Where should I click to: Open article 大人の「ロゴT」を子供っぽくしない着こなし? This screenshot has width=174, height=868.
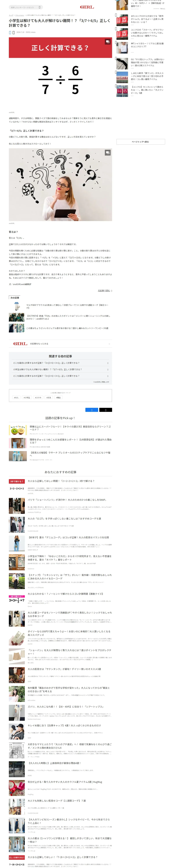click(x=64, y=519)
